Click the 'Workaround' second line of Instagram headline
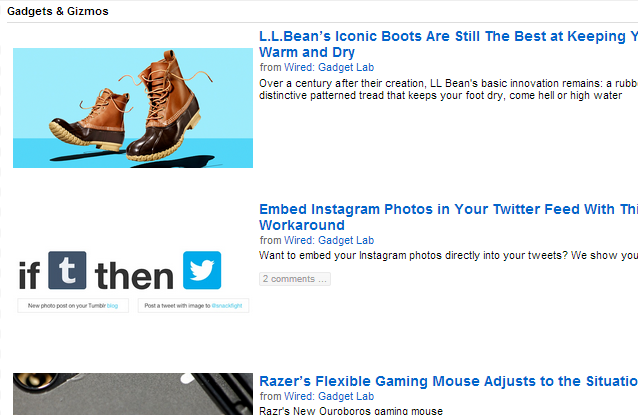Image resolution: width=638 pixels, height=415 pixels. (302, 225)
